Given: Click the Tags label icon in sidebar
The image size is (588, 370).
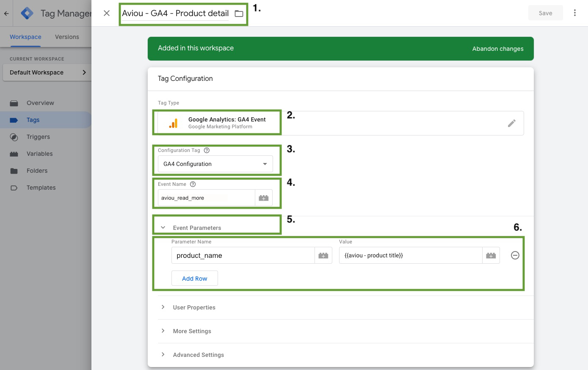Looking at the screenshot, I should [x=14, y=120].
